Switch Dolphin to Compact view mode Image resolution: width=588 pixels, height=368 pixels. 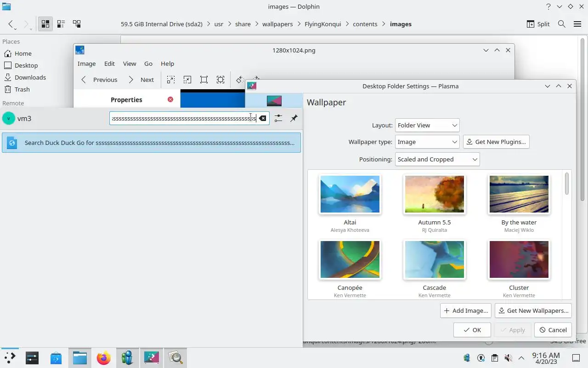tap(61, 24)
